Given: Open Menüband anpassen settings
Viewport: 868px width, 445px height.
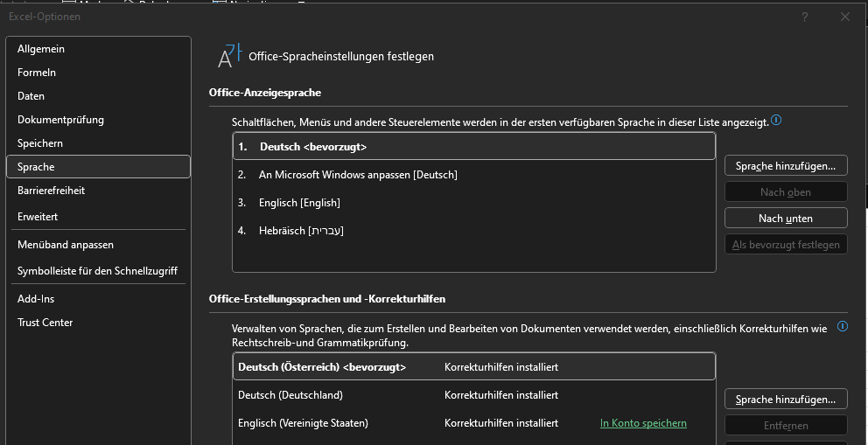Looking at the screenshot, I should (98, 245).
